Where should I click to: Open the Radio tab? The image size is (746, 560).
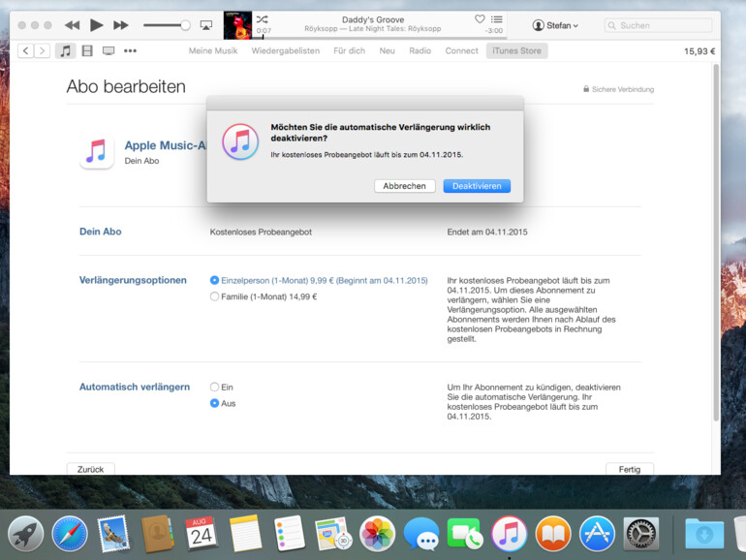click(x=420, y=51)
